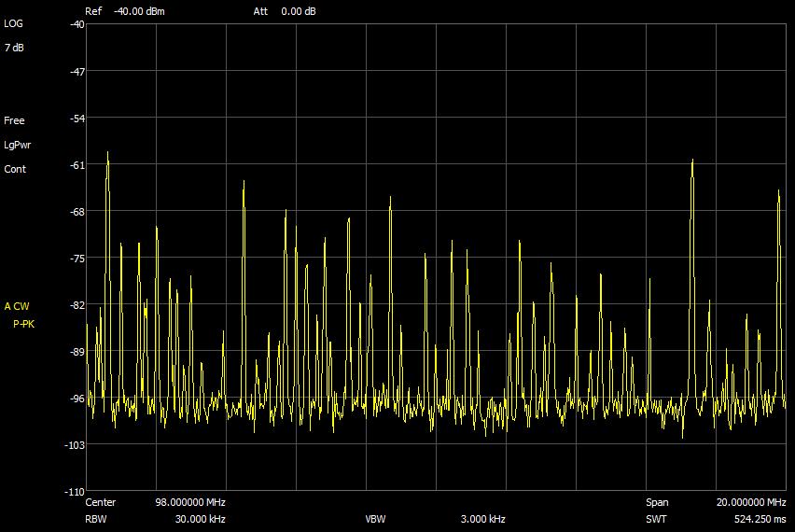
Task: Click the VBW label
Action: click(x=375, y=519)
